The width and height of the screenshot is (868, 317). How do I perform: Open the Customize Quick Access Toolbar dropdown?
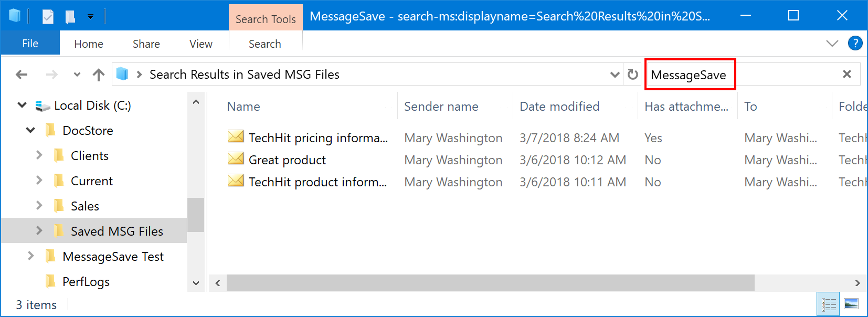tap(90, 17)
